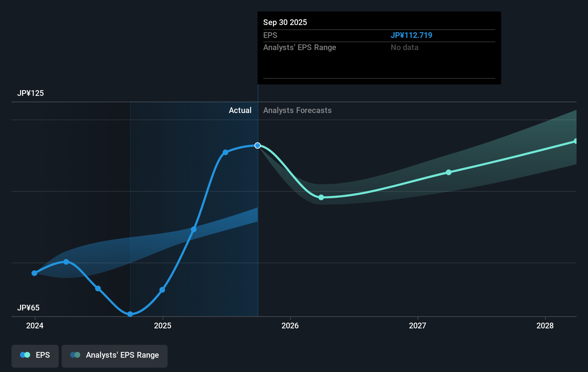Click the JP¥125 y-axis label
This screenshot has width=588, height=372.
[30, 93]
